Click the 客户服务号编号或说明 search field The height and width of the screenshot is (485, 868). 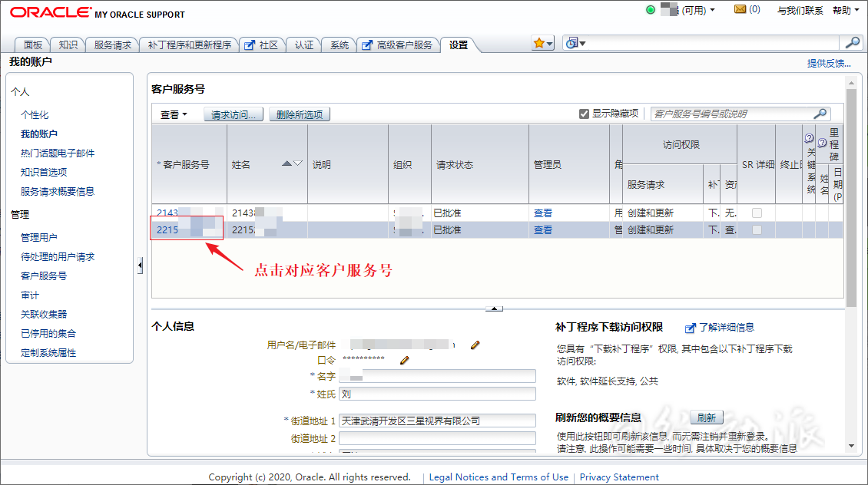(x=732, y=114)
